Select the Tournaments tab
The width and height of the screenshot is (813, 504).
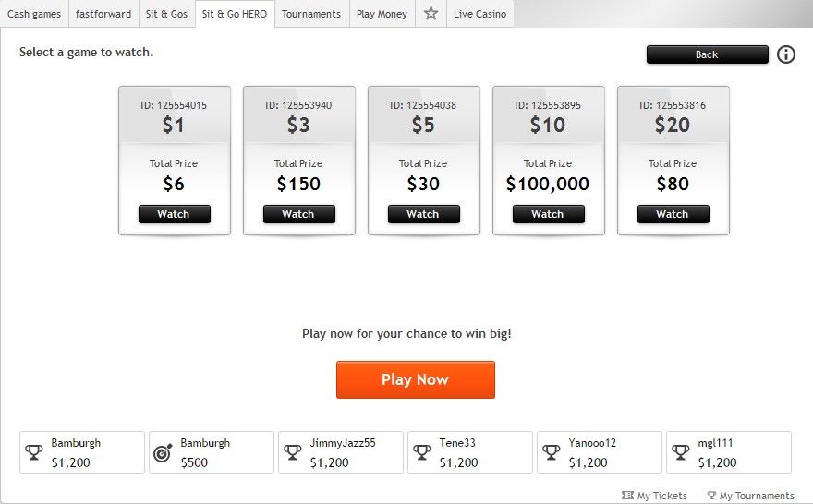tap(311, 14)
